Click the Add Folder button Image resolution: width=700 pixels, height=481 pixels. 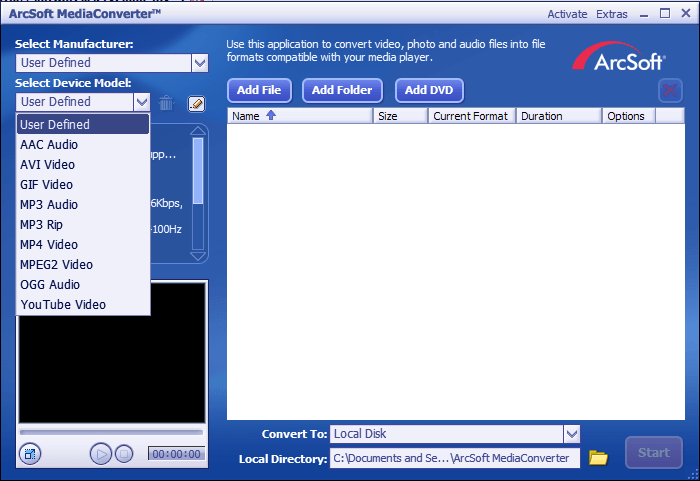(x=342, y=90)
